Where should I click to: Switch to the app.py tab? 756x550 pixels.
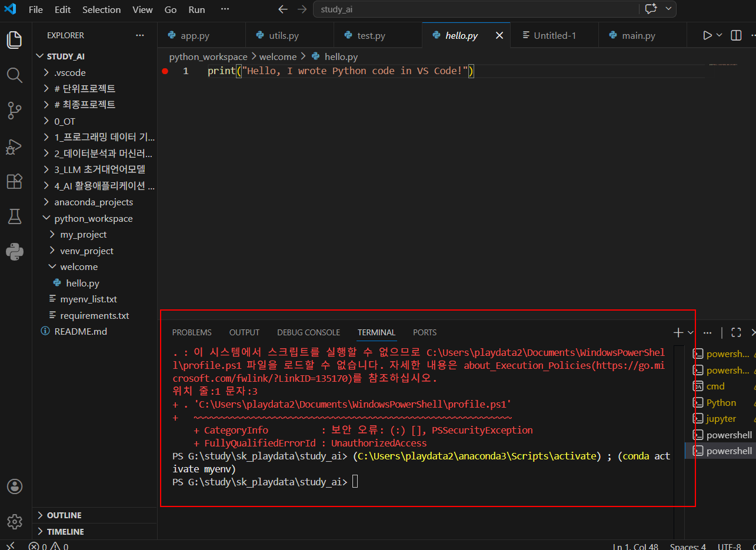pos(201,35)
